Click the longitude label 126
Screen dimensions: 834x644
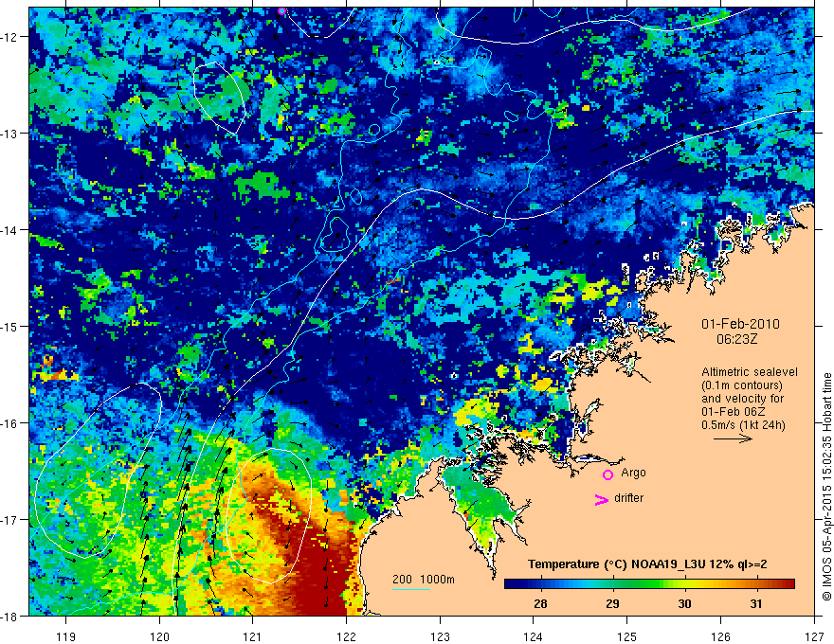click(720, 636)
